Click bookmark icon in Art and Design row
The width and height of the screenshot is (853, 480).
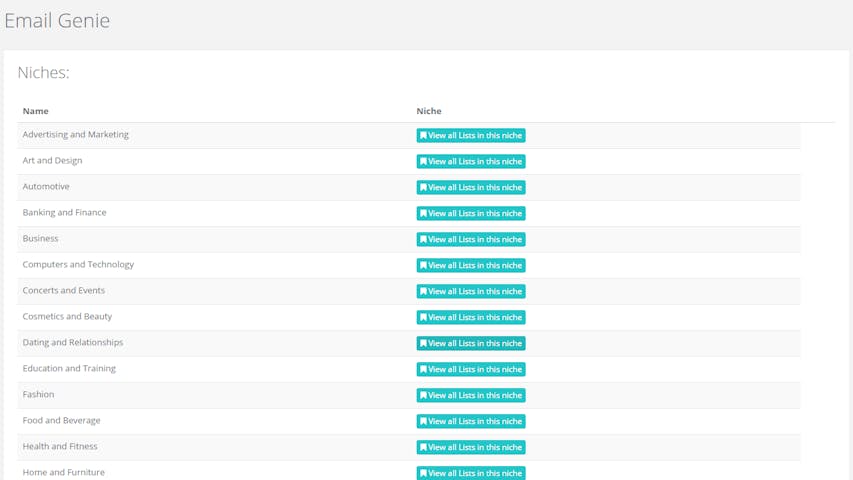[x=423, y=162]
